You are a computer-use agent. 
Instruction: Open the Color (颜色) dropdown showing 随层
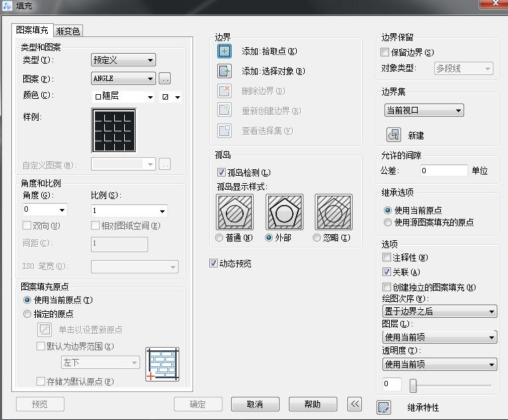(124, 96)
